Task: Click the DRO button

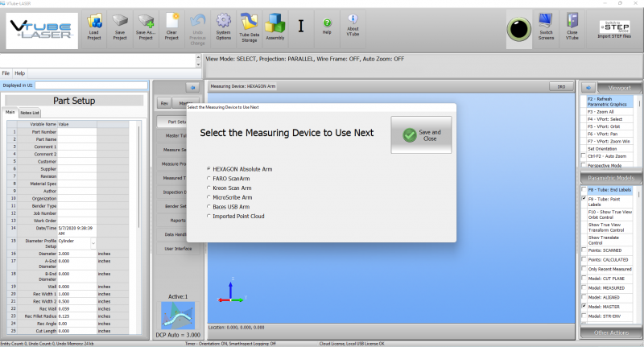Action: coord(561,87)
